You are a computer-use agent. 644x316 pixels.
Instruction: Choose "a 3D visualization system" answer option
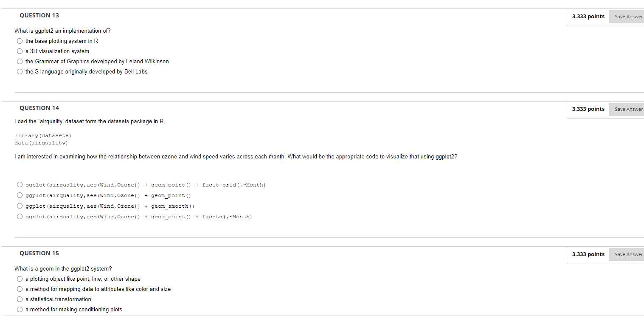click(20, 51)
